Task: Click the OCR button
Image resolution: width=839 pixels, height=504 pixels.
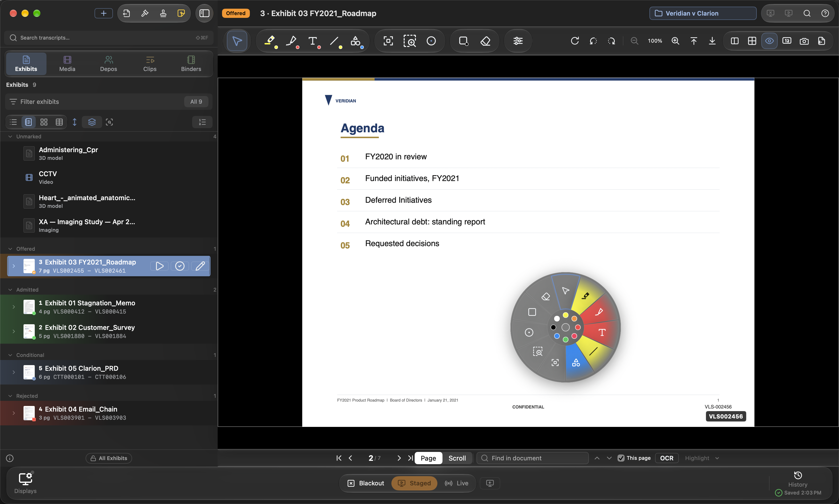Action: tap(666, 458)
